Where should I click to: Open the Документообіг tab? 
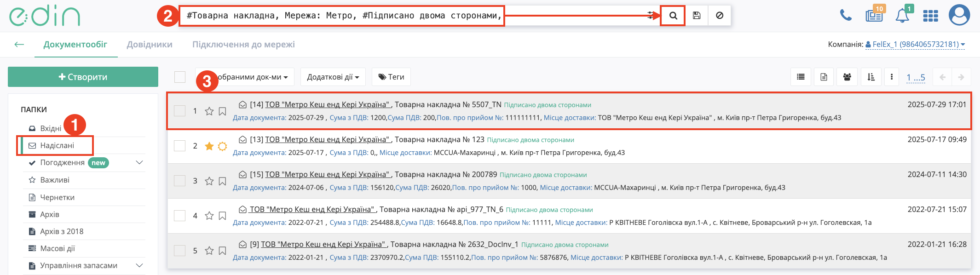tap(75, 45)
